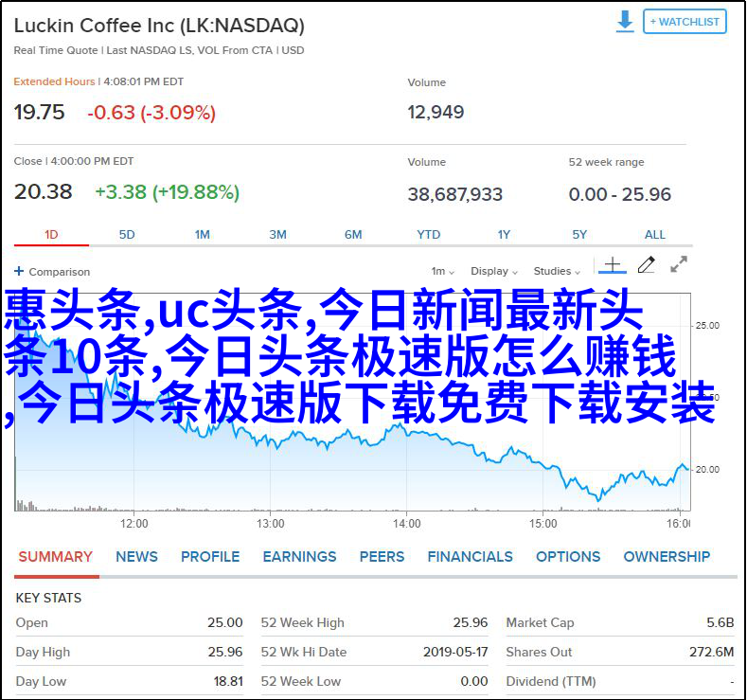The width and height of the screenshot is (747, 700).
Task: Switch chart range to 6M
Action: pyautogui.click(x=353, y=235)
